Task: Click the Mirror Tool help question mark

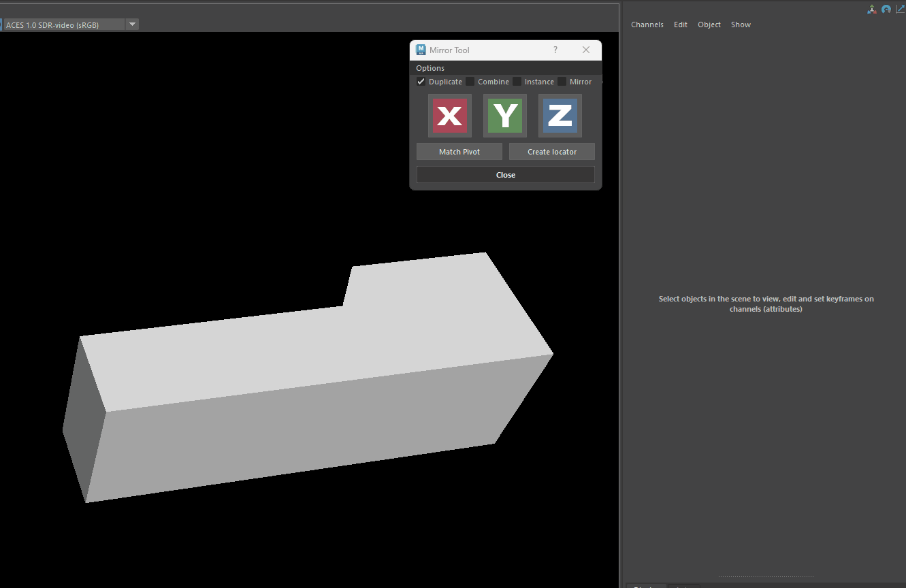Action: point(555,50)
